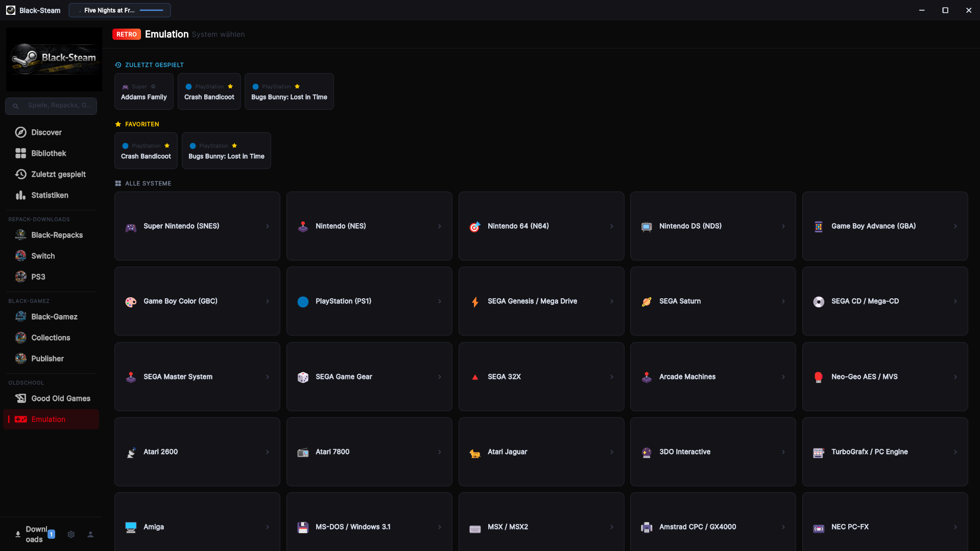The image size is (980, 551).
Task: Click Five Nights tab download progress bar
Action: click(x=151, y=10)
